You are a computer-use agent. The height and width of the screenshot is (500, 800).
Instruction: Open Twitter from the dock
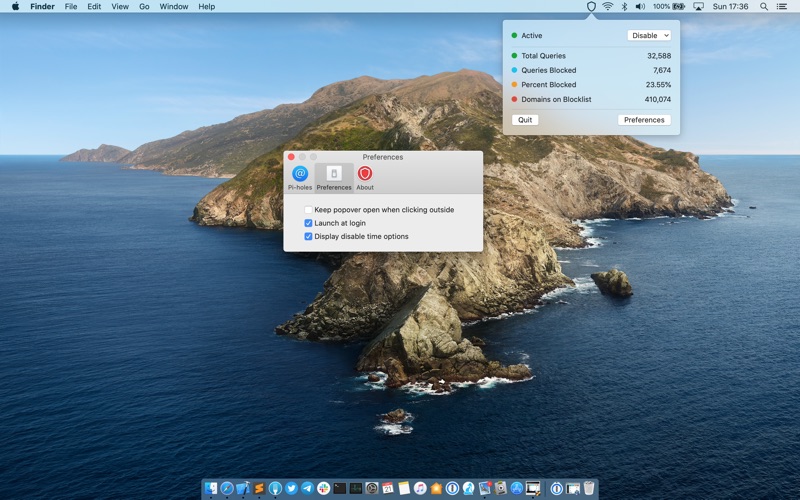pyautogui.click(x=291, y=488)
